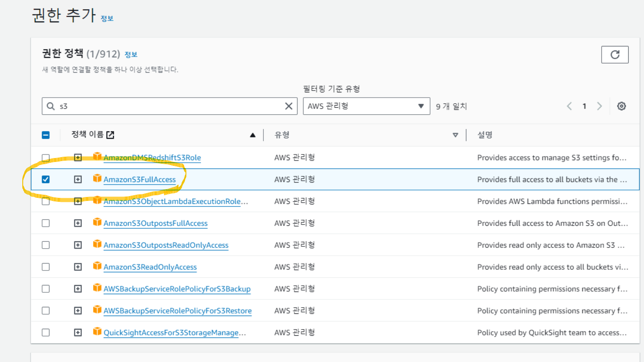This screenshot has height=362, width=644.
Task: Expand the AmazonS3FullAccess policy details
Action: [78, 179]
